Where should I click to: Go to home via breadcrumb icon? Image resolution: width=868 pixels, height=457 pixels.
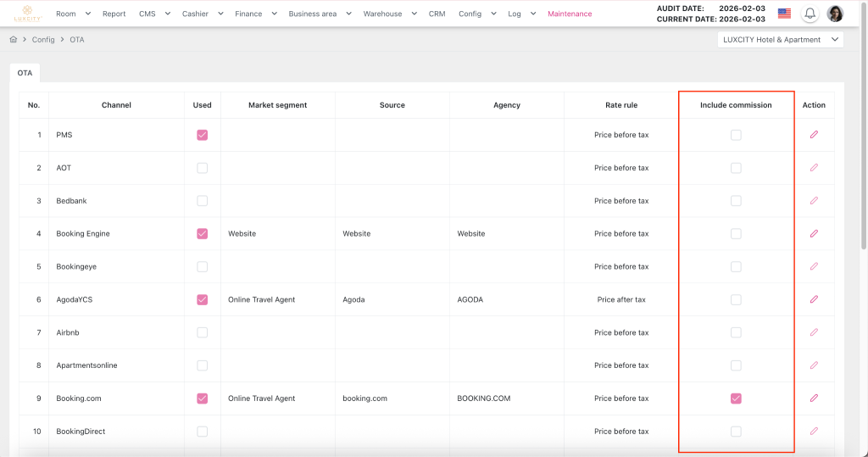pyautogui.click(x=14, y=40)
